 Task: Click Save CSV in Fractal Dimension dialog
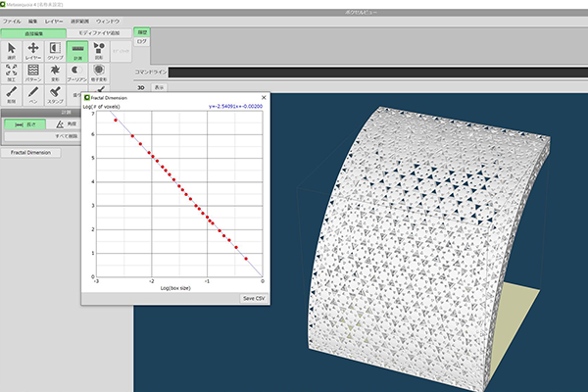[254, 298]
